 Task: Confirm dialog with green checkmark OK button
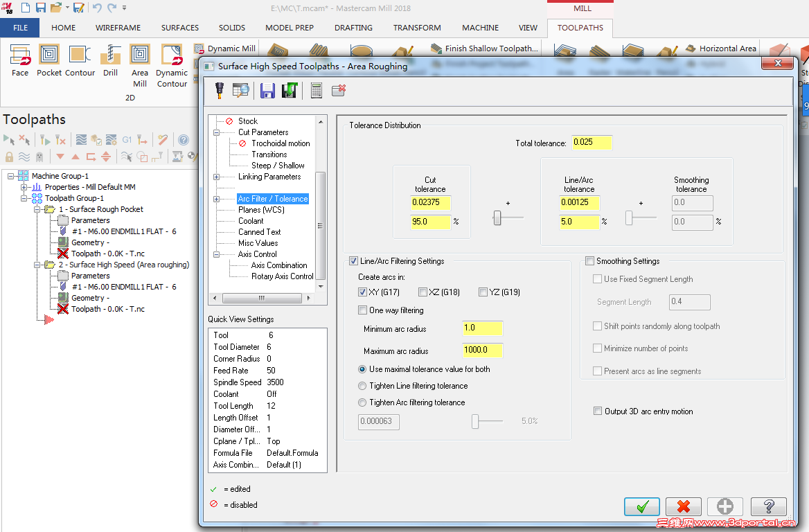tap(642, 506)
